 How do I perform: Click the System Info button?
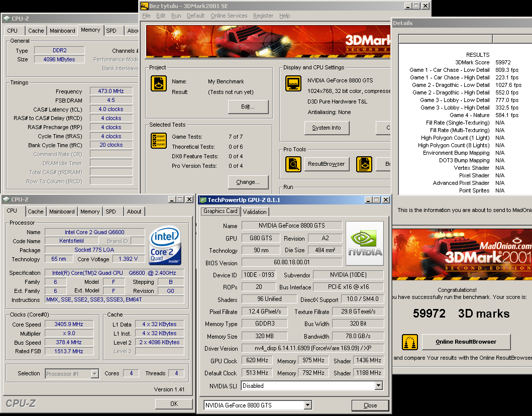coord(327,128)
